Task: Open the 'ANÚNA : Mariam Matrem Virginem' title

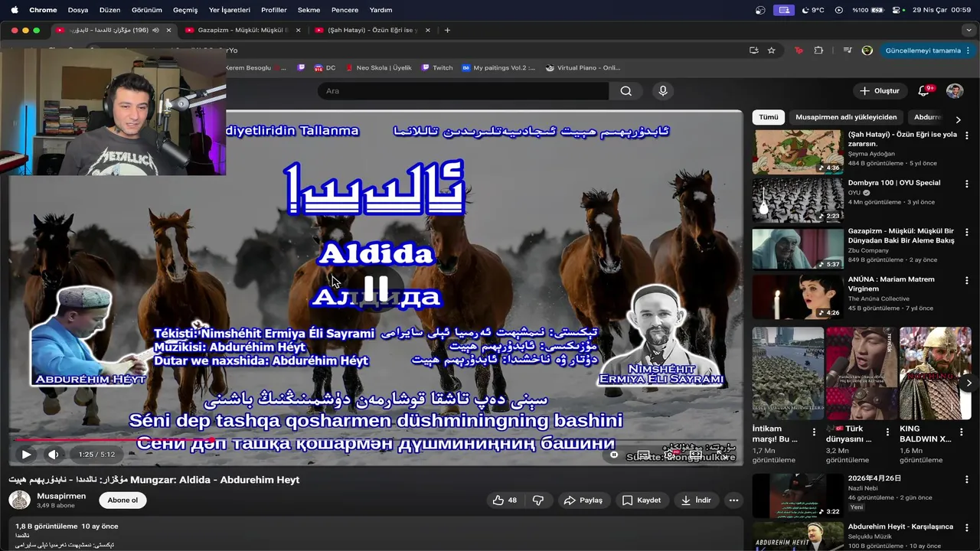Action: click(x=891, y=284)
